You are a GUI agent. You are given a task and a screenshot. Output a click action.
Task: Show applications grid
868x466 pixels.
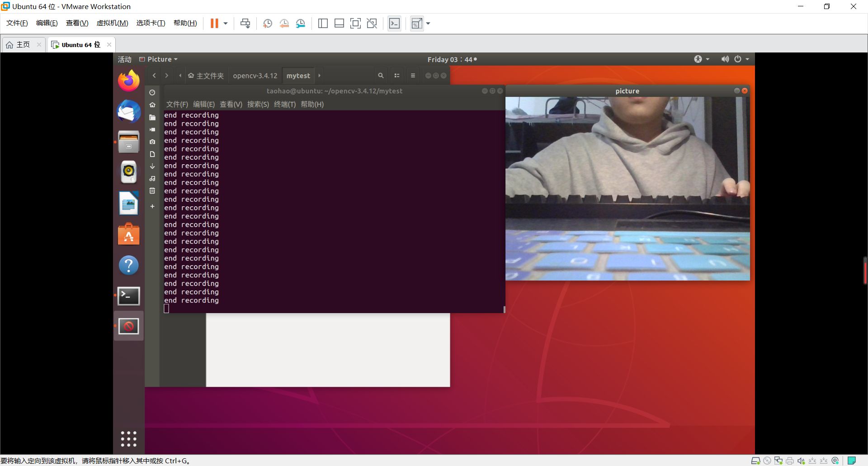tap(129, 439)
